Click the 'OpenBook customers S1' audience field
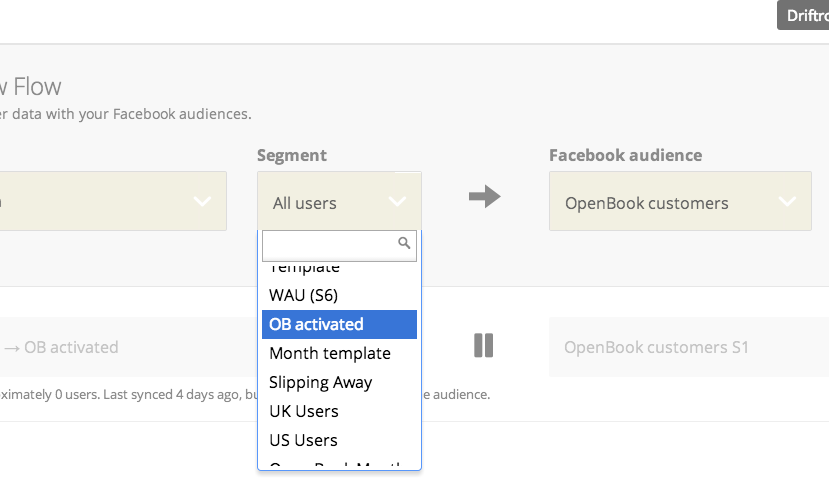Image resolution: width=829 pixels, height=500 pixels. coord(680,347)
